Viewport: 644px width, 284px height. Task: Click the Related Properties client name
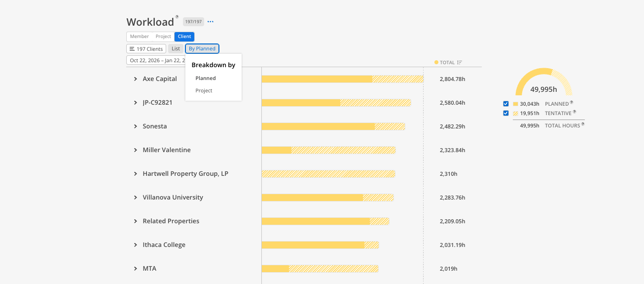(171, 221)
